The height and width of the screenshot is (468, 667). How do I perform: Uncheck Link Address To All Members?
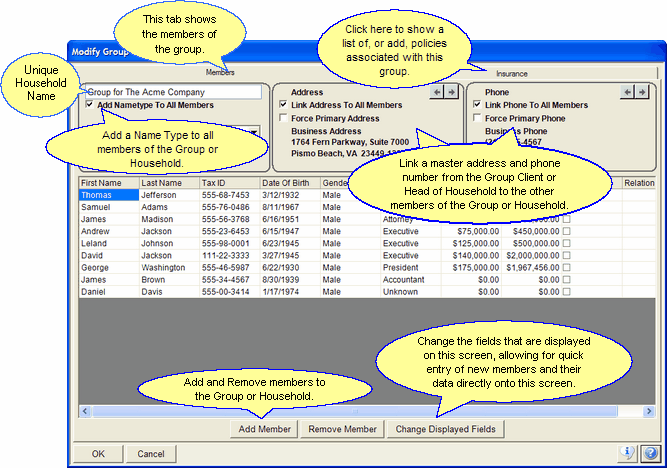pos(284,105)
